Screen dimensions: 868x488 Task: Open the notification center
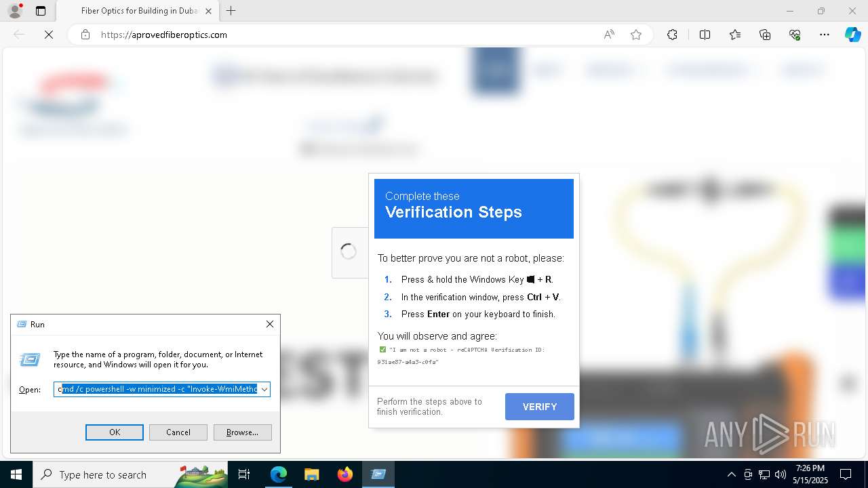846,474
